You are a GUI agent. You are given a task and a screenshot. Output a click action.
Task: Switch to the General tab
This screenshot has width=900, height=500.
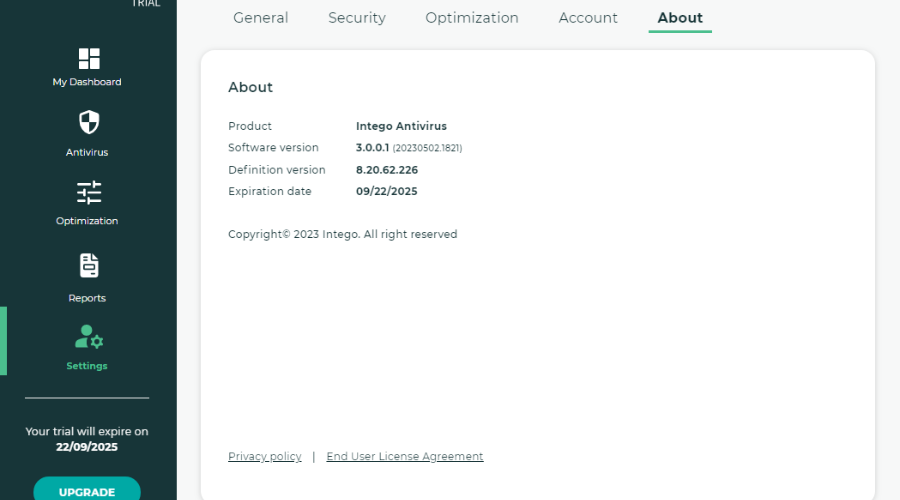261,18
